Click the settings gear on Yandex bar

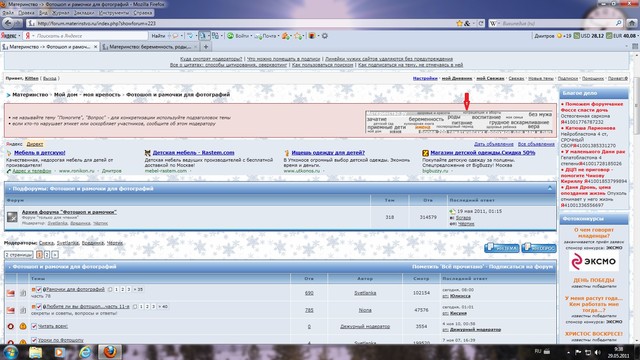pos(325,36)
